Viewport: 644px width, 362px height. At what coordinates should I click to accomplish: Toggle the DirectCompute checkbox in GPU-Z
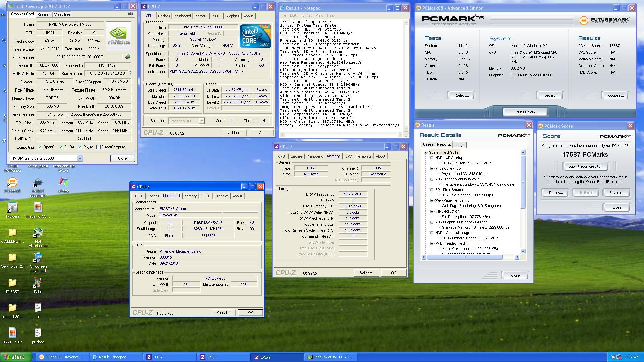[98, 147]
